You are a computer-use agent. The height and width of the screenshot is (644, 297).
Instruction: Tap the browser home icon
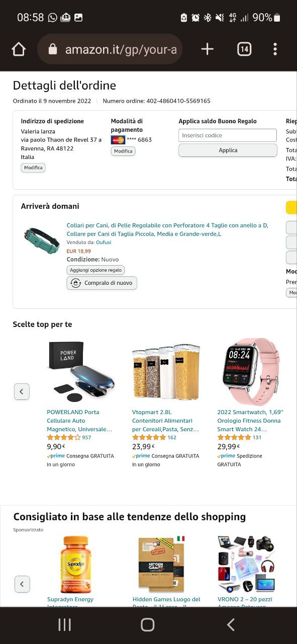click(x=18, y=49)
